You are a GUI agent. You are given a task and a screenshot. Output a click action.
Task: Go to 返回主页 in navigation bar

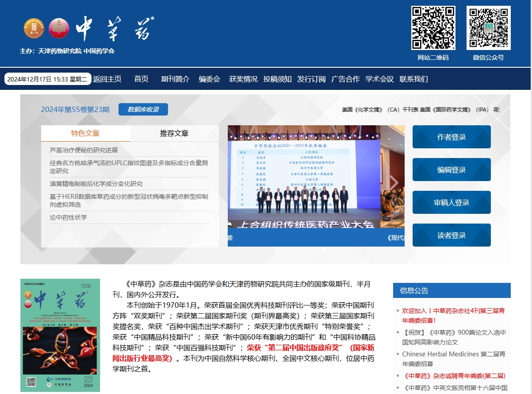pyautogui.click(x=107, y=79)
